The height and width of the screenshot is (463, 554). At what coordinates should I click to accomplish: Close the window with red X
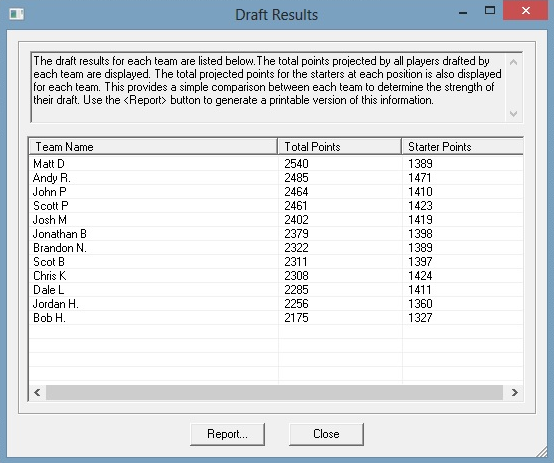click(x=525, y=11)
